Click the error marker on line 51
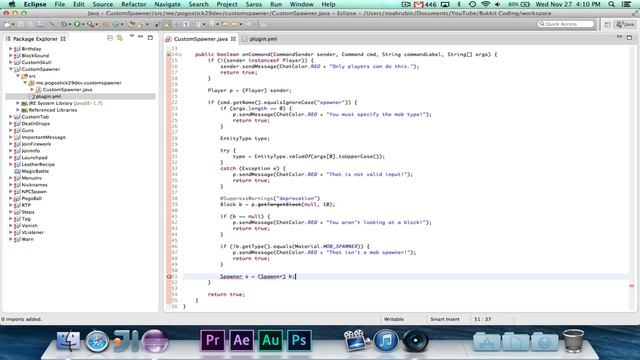The height and width of the screenshot is (360, 640). [169, 276]
